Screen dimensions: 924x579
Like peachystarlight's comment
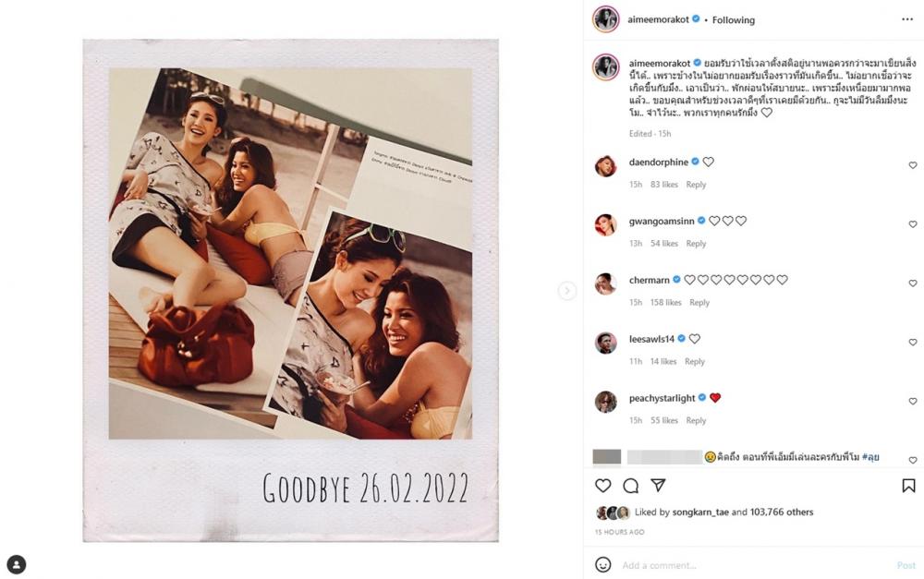coord(913,401)
